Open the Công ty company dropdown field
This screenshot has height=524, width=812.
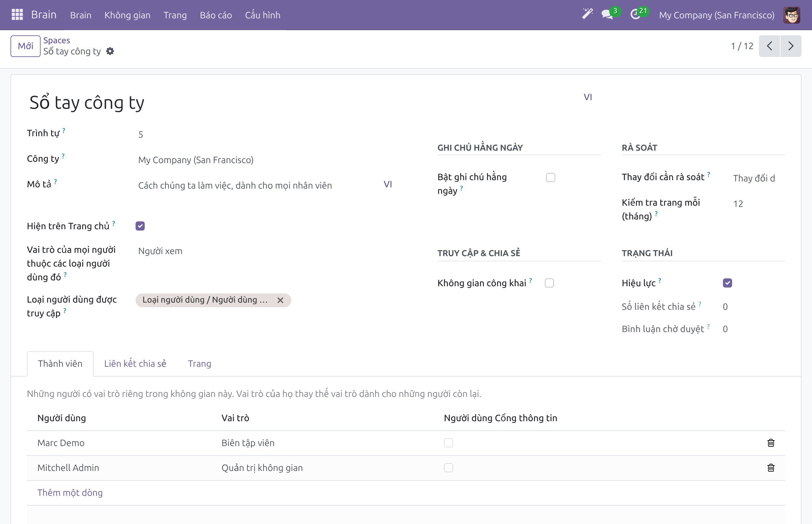coord(265,160)
